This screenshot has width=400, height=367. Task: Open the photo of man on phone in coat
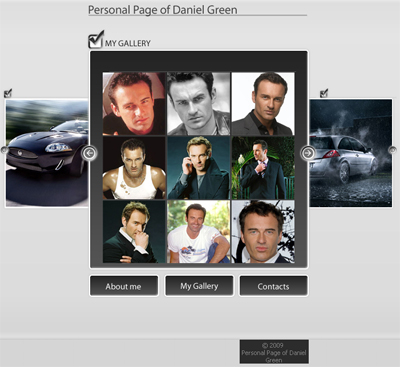point(199,168)
